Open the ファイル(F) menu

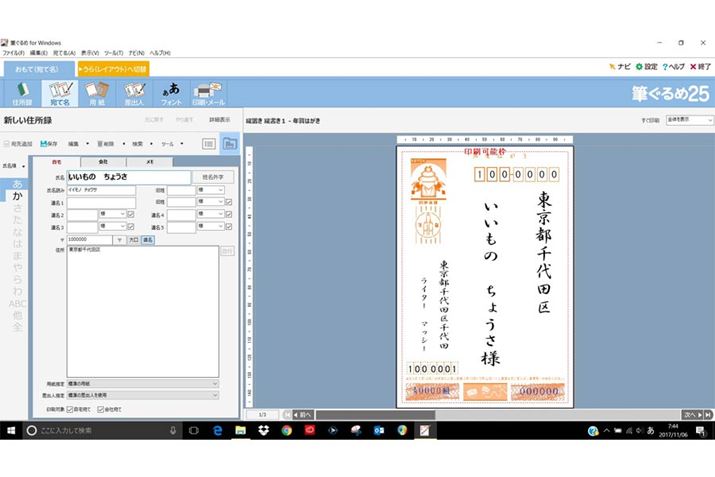pos(14,52)
